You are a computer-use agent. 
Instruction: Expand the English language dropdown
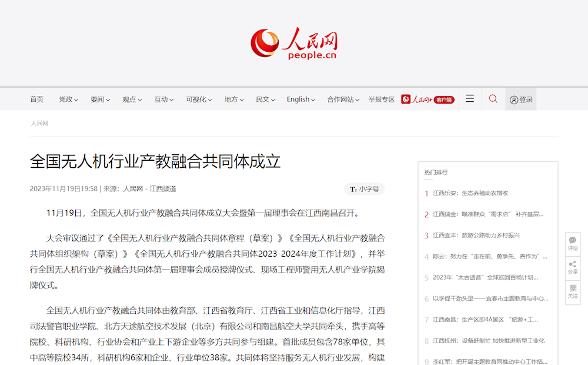coord(301,99)
